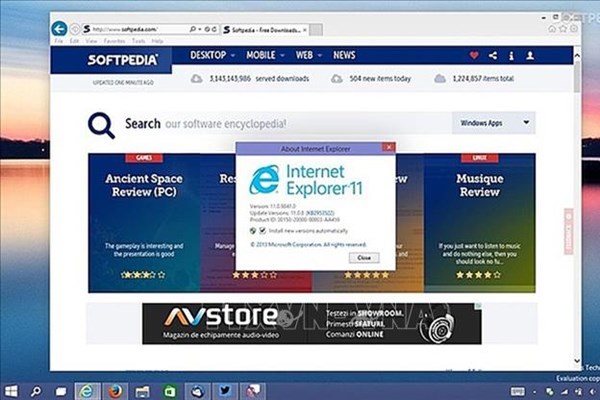Click the Softpedia search input field
This screenshot has width=600, height=400.
(288, 123)
